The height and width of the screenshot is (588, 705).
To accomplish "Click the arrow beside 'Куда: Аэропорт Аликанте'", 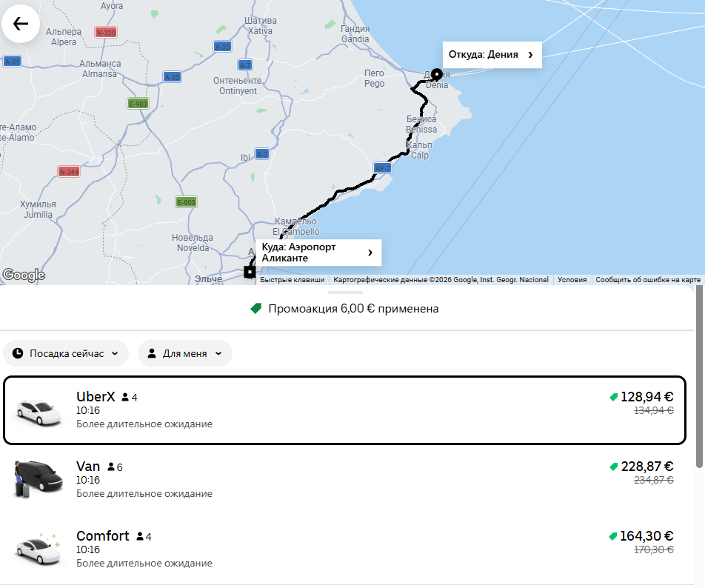I will (370, 253).
